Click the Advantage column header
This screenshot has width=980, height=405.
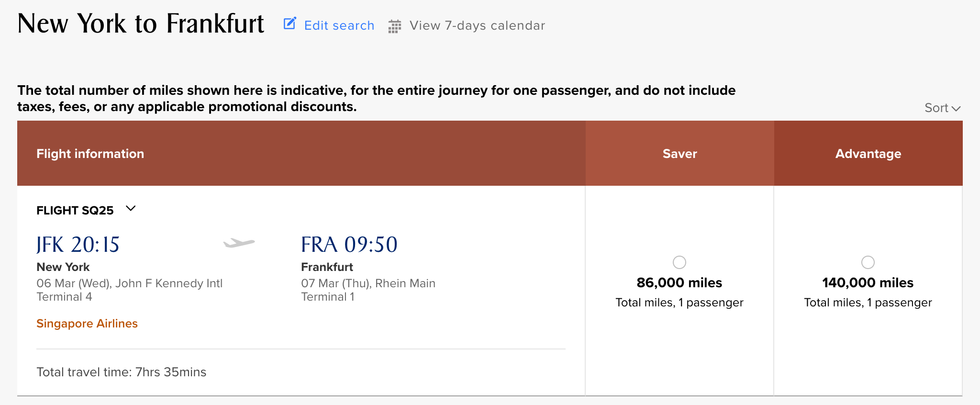pyautogui.click(x=868, y=154)
